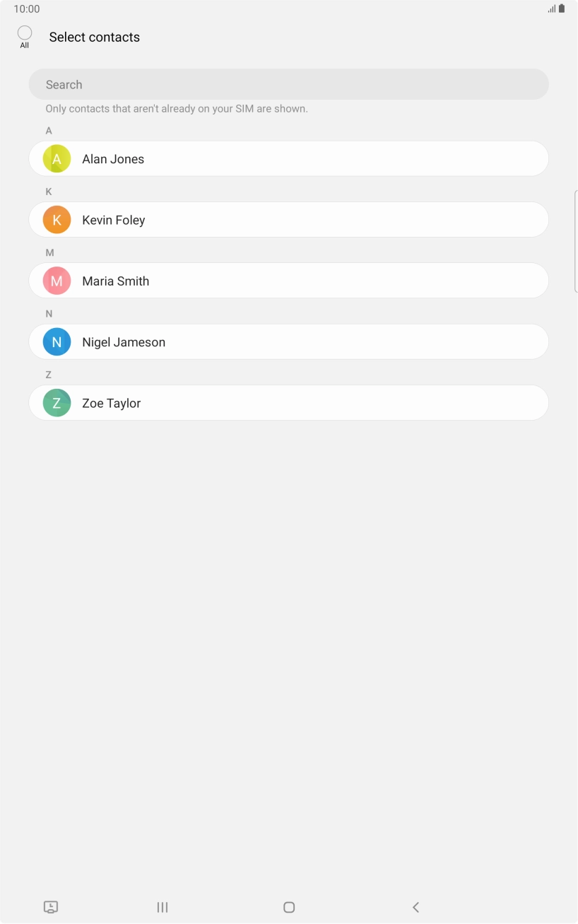Tap Nigel Jameson's blue avatar icon
The image size is (578, 924).
(57, 342)
